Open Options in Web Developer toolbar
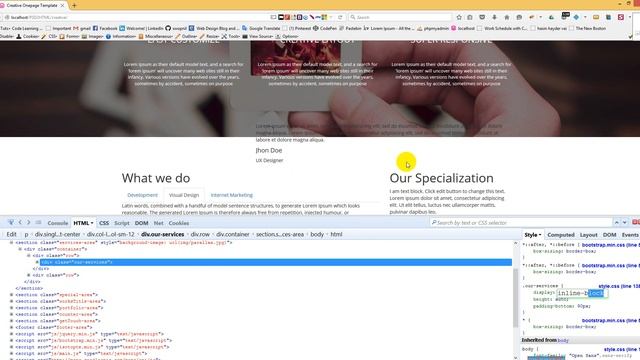 [287, 36]
